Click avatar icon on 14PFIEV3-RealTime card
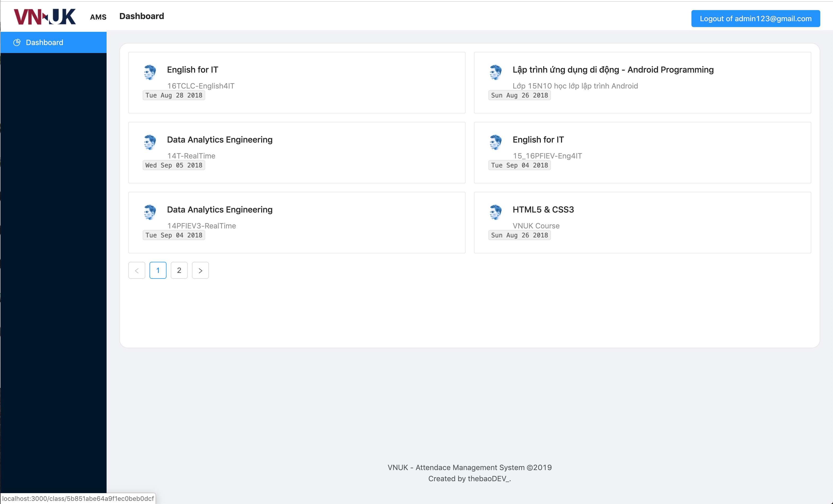This screenshot has width=833, height=504. pyautogui.click(x=150, y=212)
